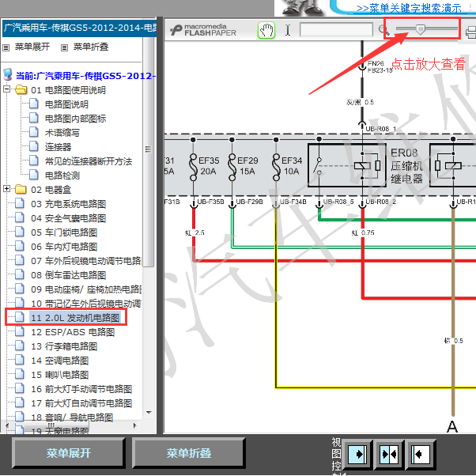Click the tree scrollbar down arrow

point(149,413)
